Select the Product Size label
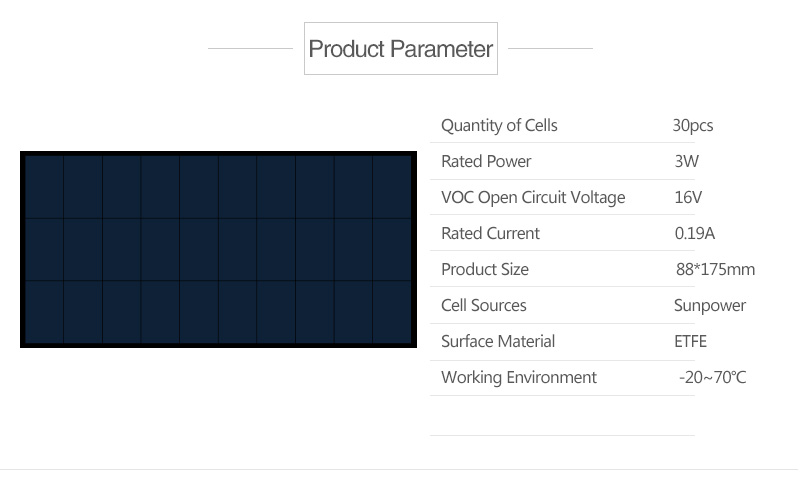 (484, 269)
